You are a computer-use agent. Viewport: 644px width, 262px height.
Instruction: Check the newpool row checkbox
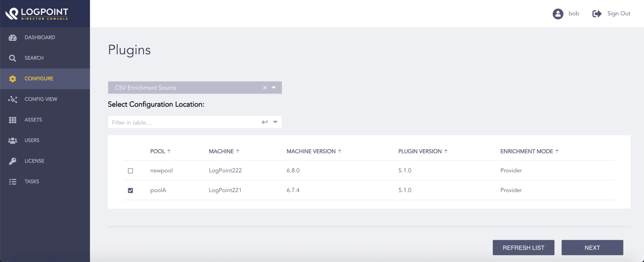click(130, 170)
